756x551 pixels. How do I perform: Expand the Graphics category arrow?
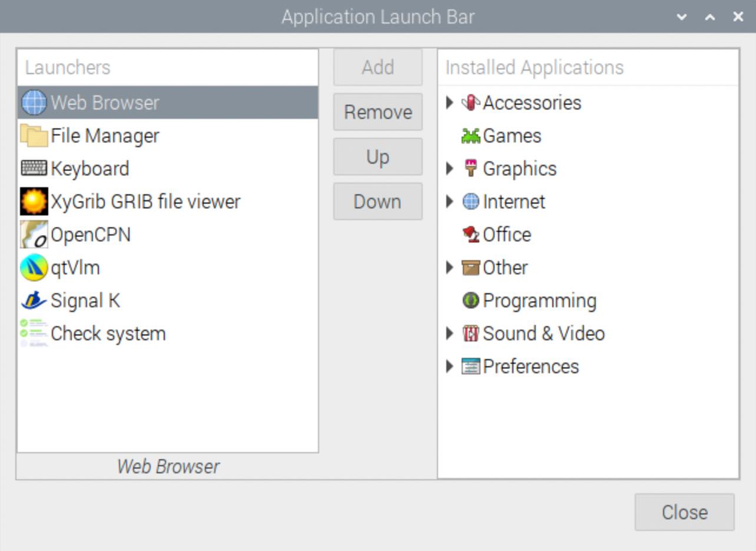450,168
